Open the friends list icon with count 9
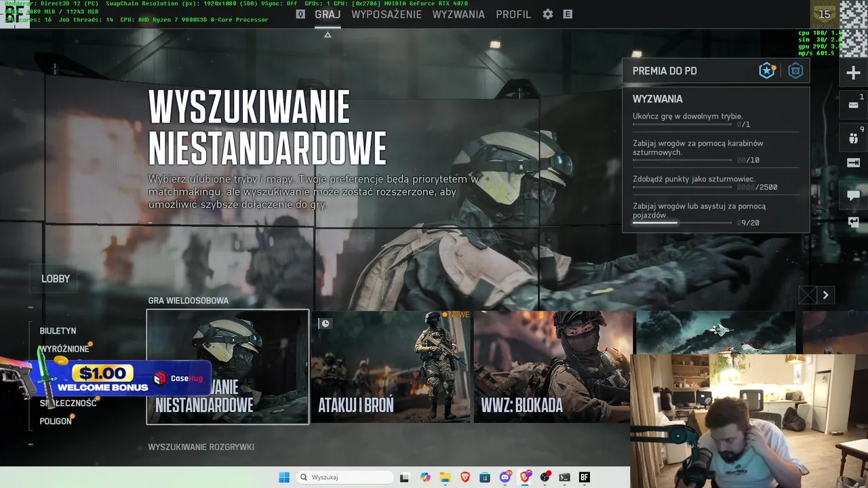Screen dimensions: 868x488 [854, 138]
